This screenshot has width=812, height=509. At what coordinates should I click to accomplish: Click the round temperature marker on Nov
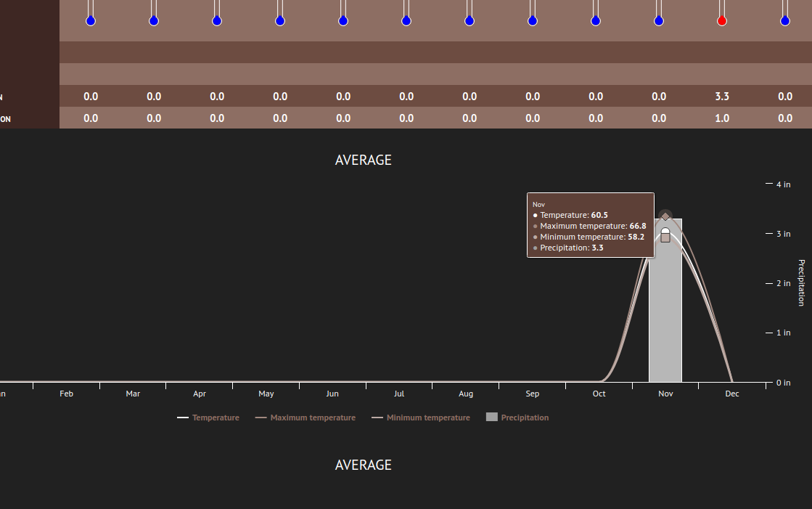665,232
